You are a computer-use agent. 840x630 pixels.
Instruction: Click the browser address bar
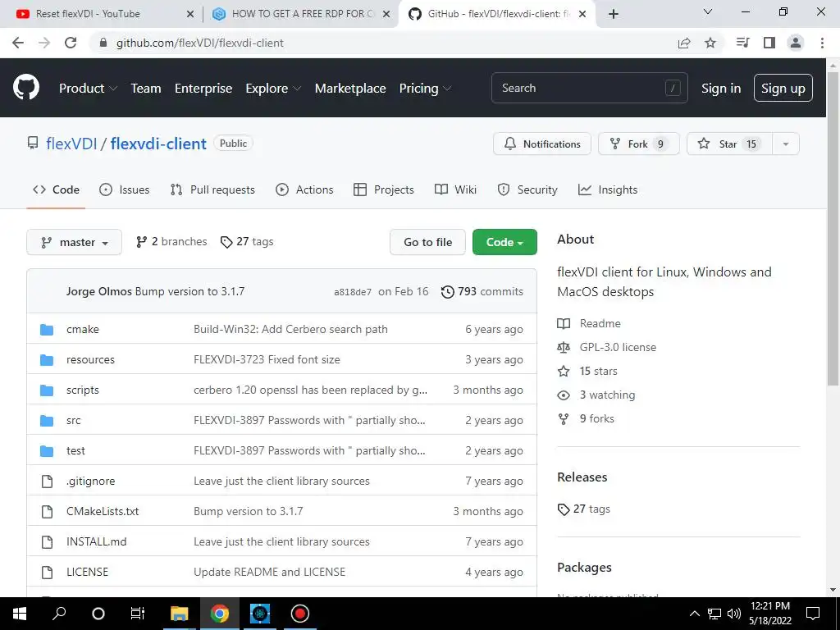tap(386, 43)
